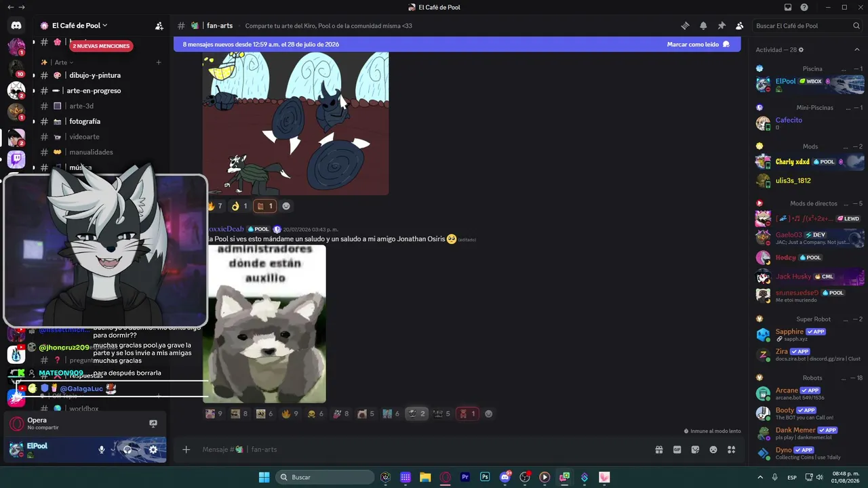Open attachment plus button in message bar
The width and height of the screenshot is (868, 488).
point(186,449)
